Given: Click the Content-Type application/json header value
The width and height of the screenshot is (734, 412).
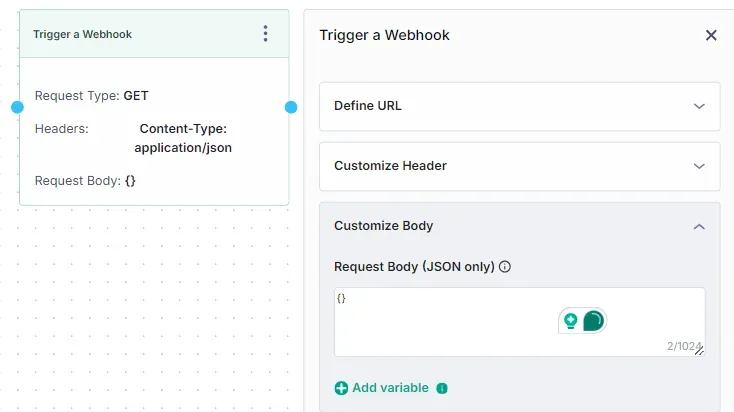Looking at the screenshot, I should click(x=183, y=138).
